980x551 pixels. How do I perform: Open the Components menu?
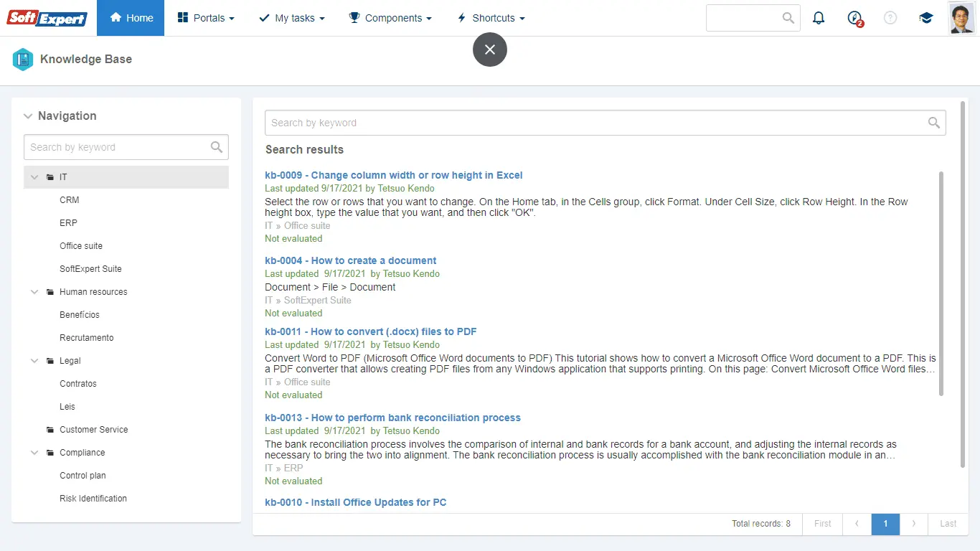(x=390, y=17)
